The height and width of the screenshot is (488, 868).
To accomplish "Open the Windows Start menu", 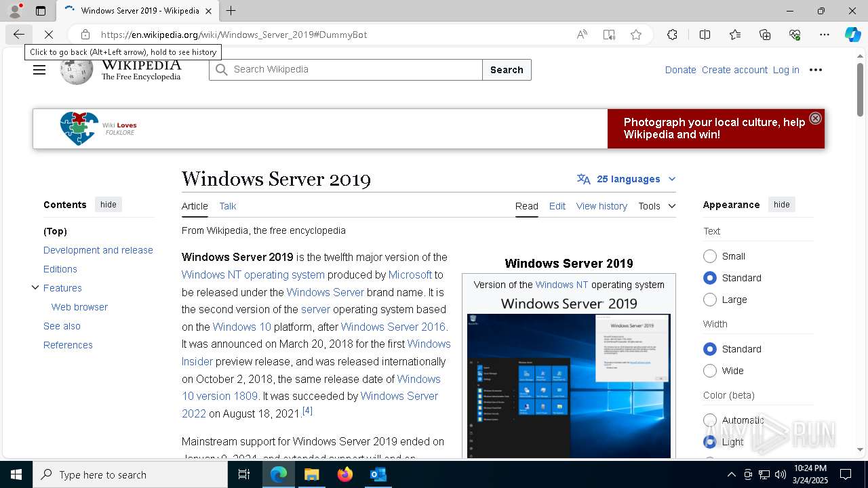I will [x=16, y=474].
